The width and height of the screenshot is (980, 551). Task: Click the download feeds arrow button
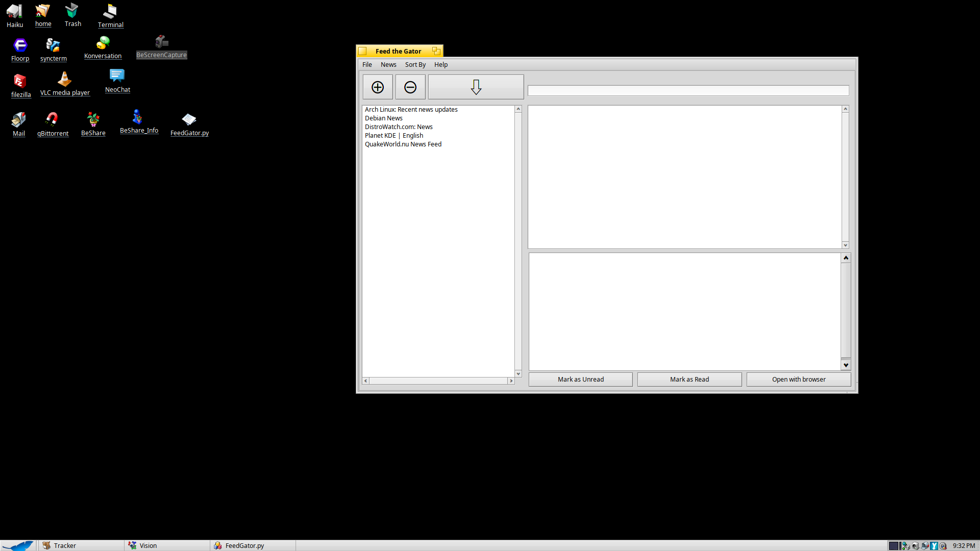tap(476, 87)
